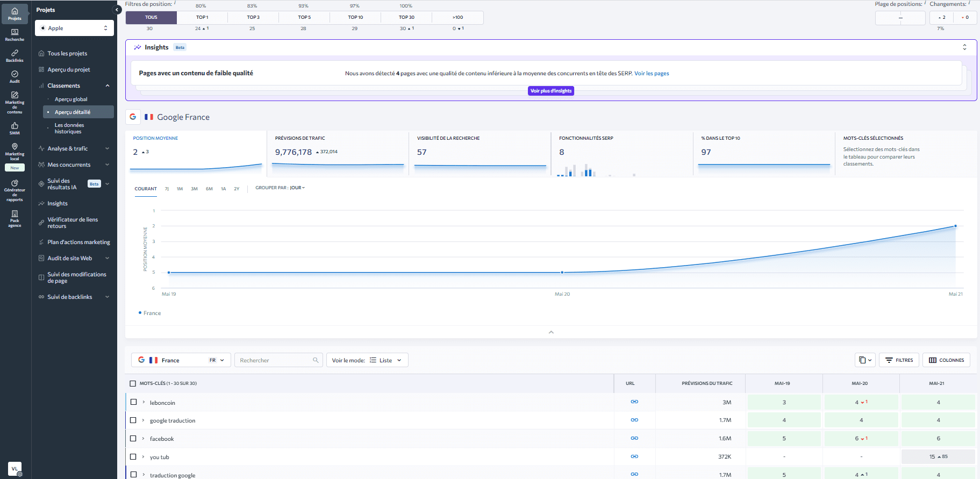Click the Insights sparkline icon in the banner
Image resolution: width=980 pixels, height=479 pixels.
[138, 47]
